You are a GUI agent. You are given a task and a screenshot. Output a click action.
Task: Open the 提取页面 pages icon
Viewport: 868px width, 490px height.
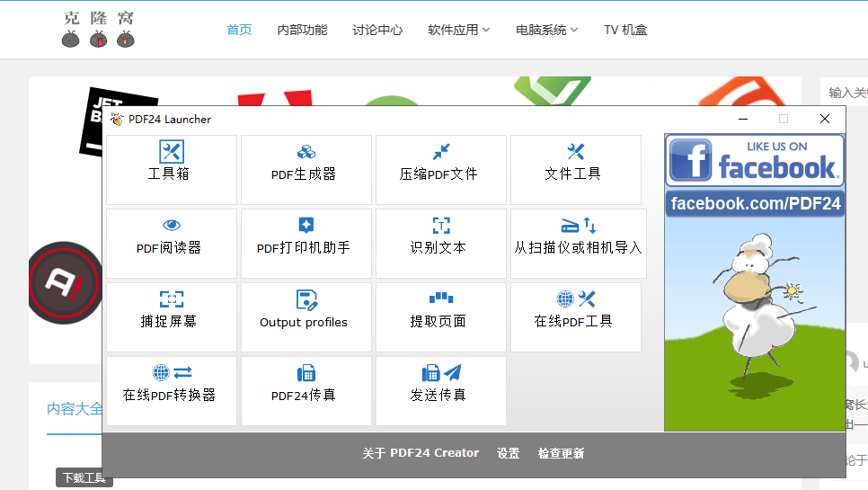click(441, 298)
